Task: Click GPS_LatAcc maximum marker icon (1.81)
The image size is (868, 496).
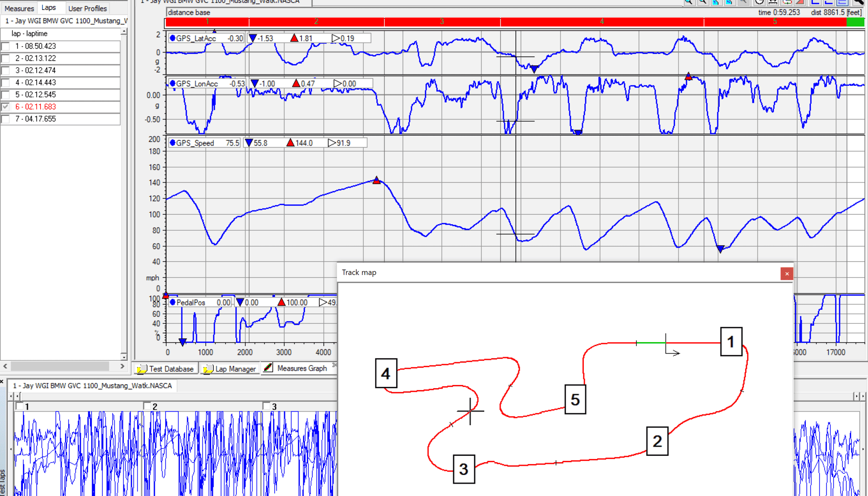Action: 294,38
